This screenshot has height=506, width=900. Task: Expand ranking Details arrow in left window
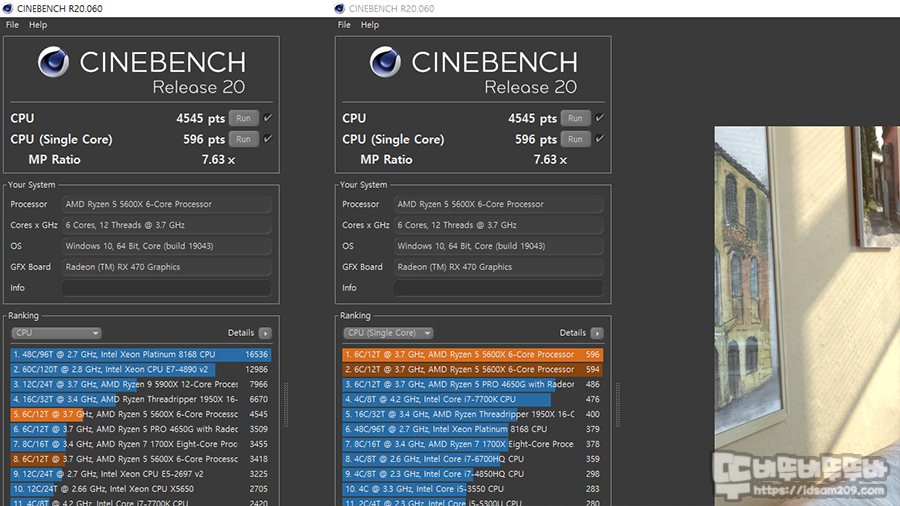point(265,333)
